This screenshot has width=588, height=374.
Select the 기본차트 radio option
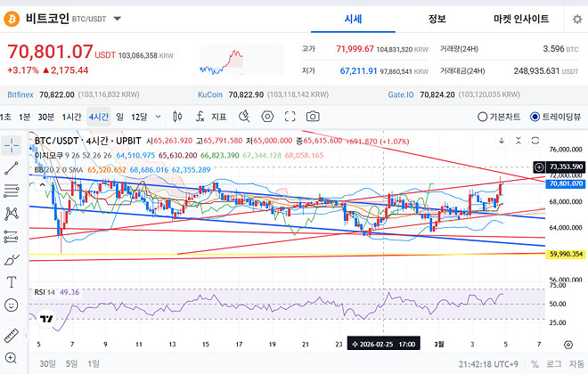[x=499, y=117]
